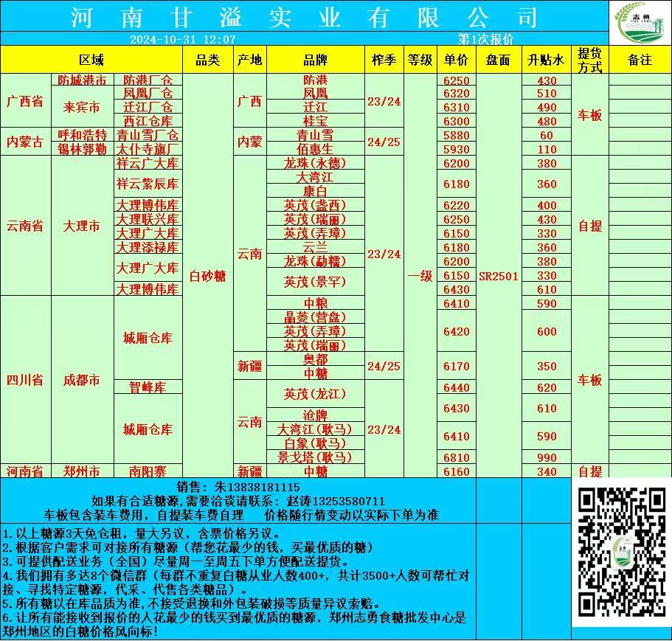Select the 呼和浩特 city cell
Viewport: 672px width, 641px height.
(x=83, y=135)
